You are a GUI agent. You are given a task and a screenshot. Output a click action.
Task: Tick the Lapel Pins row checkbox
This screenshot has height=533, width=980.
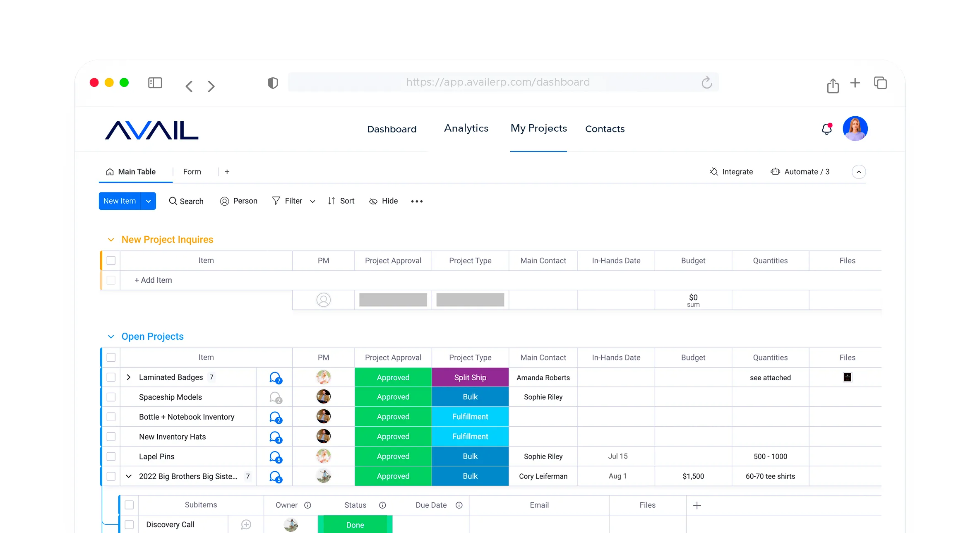pos(111,456)
